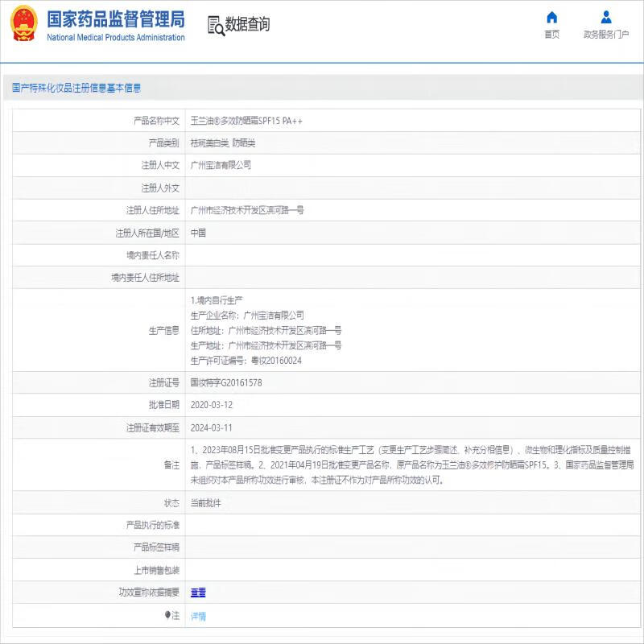This screenshot has width=644, height=644.
Task: Click product name 玉兰油®多效防晒霜SPF15 PA++
Action: pyautogui.click(x=246, y=121)
